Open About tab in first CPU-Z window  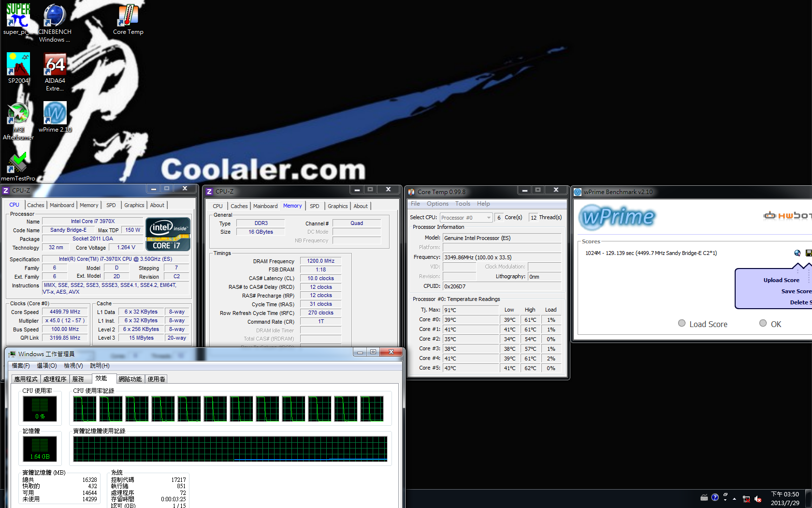(x=157, y=205)
